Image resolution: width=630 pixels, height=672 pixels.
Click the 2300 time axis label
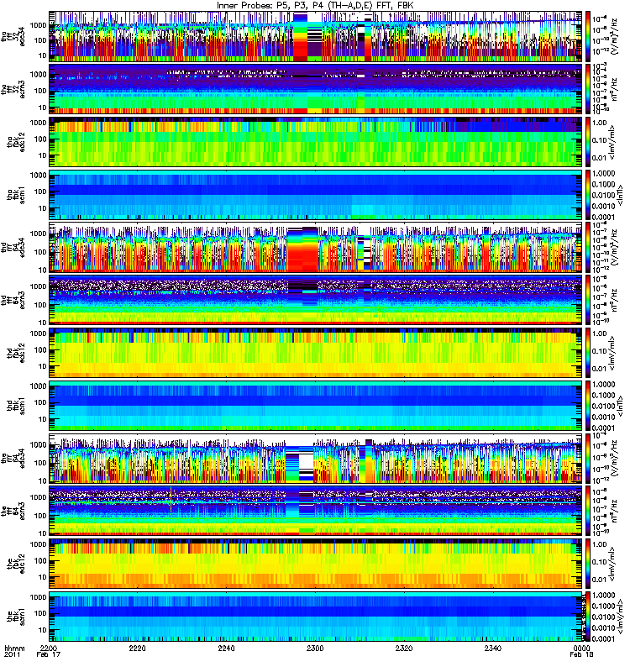(315, 648)
